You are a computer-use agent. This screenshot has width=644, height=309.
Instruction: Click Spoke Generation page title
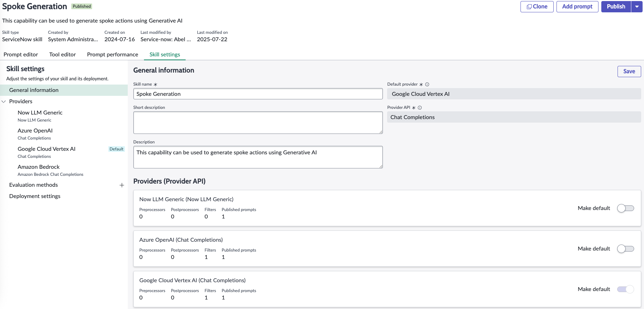coord(35,6)
